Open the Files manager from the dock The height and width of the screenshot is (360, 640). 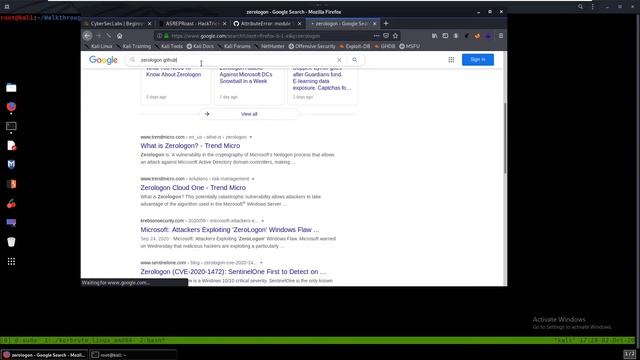coord(11,88)
